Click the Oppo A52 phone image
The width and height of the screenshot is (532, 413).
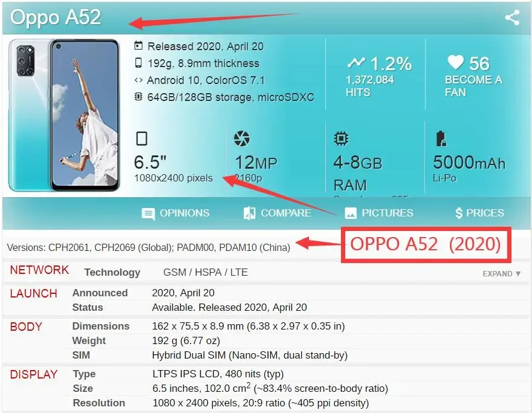pyautogui.click(x=64, y=115)
